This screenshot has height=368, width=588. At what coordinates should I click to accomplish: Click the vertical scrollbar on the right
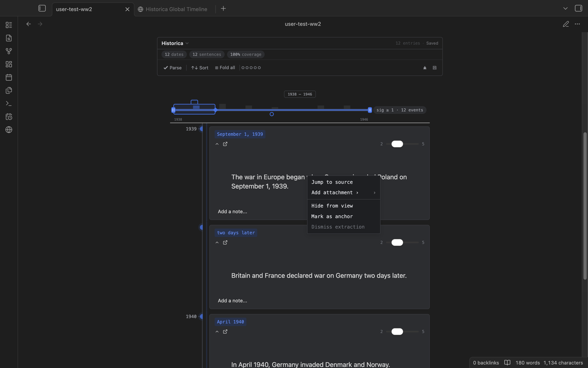click(585, 206)
